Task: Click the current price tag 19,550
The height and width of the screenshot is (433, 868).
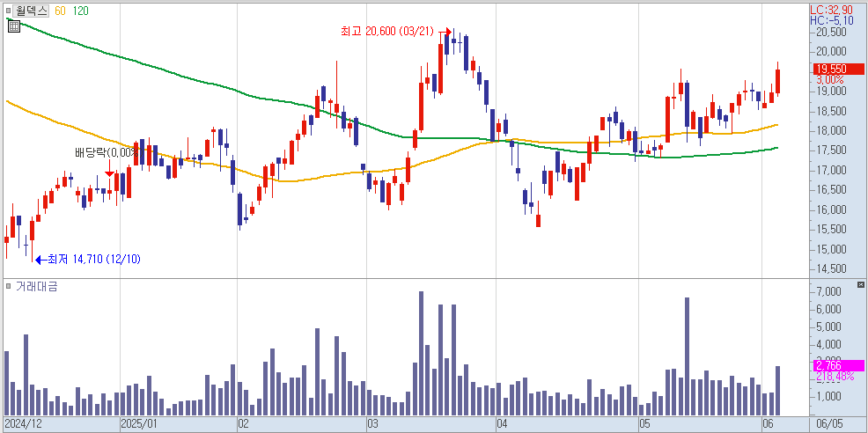Action: pyautogui.click(x=838, y=69)
